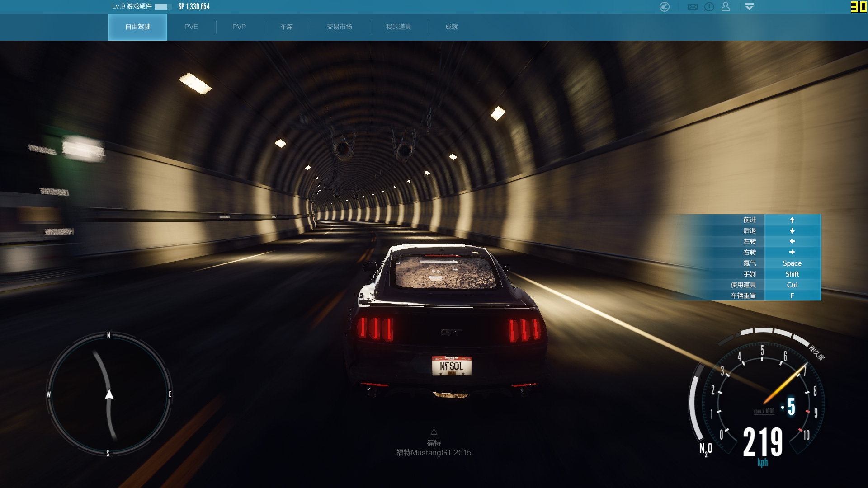Open the notifications exclamation bubble icon
The image size is (868, 488).
click(x=709, y=7)
